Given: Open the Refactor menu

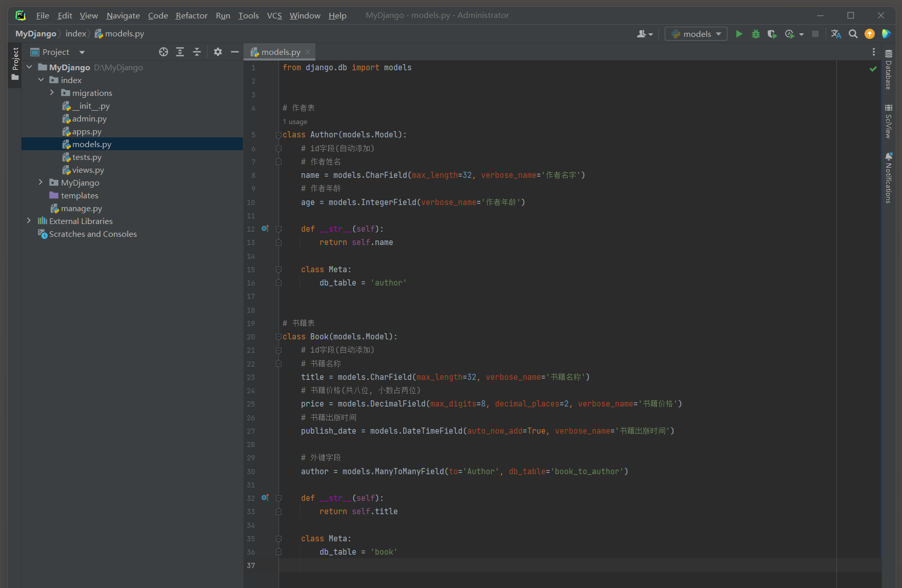Looking at the screenshot, I should (x=191, y=15).
